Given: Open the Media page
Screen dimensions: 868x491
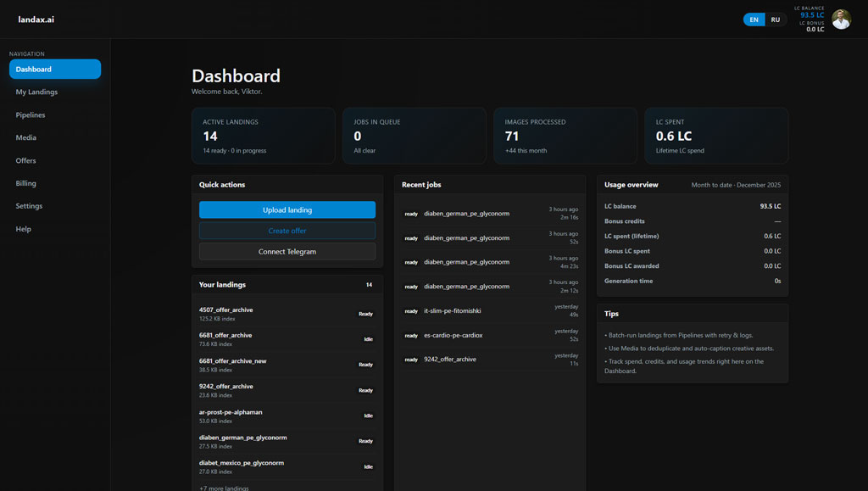Looking at the screenshot, I should point(25,137).
